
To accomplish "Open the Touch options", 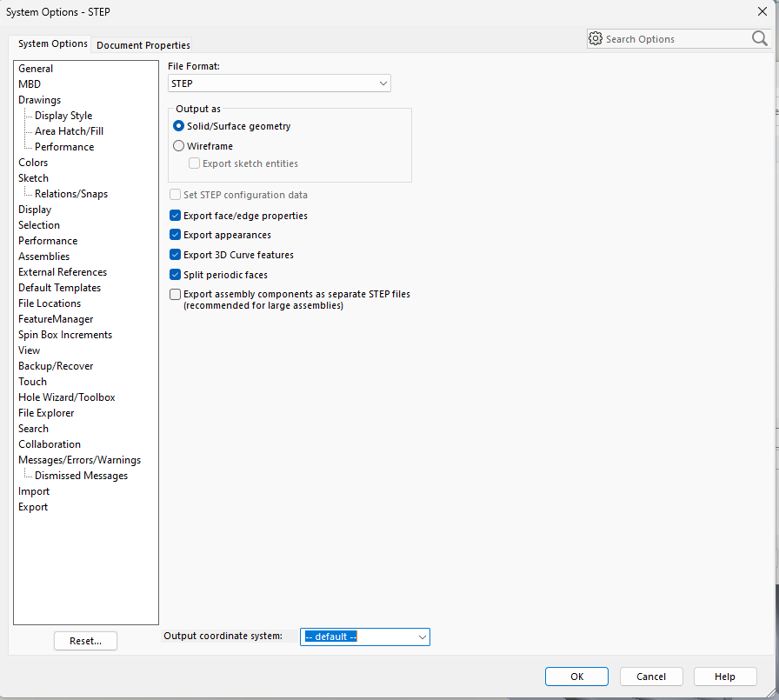I will point(32,382).
